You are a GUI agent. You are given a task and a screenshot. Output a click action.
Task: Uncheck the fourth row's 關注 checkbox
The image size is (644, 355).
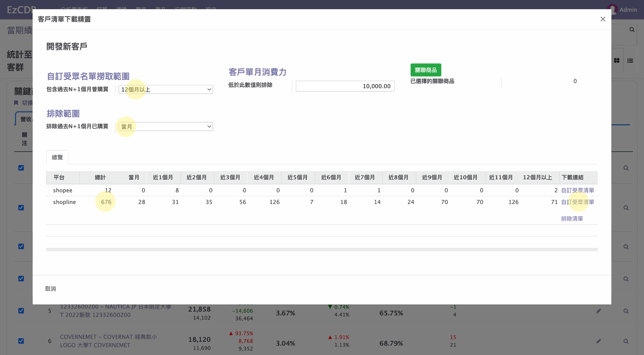(21, 278)
